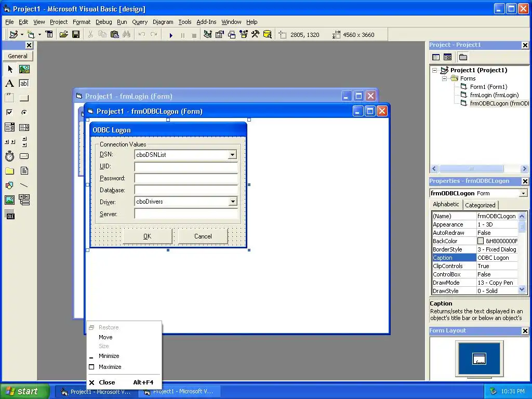Screen dimensions: 532x399
Task: Click the BackColor property color swatch
Action: 481,241
